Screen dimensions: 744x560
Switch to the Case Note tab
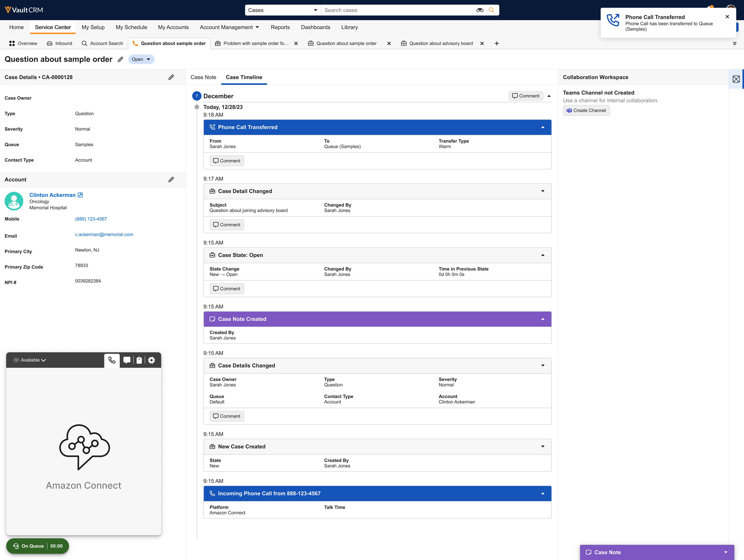203,77
